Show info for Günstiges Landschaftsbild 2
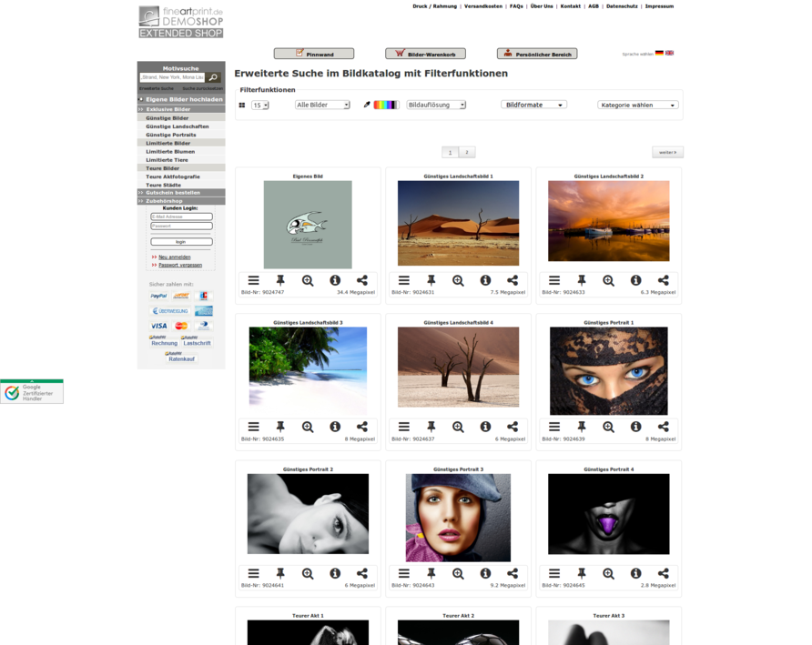 click(x=636, y=280)
